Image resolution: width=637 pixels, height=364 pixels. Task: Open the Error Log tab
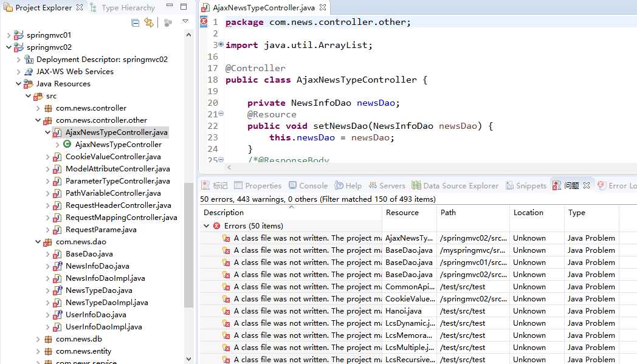pyautogui.click(x=617, y=186)
